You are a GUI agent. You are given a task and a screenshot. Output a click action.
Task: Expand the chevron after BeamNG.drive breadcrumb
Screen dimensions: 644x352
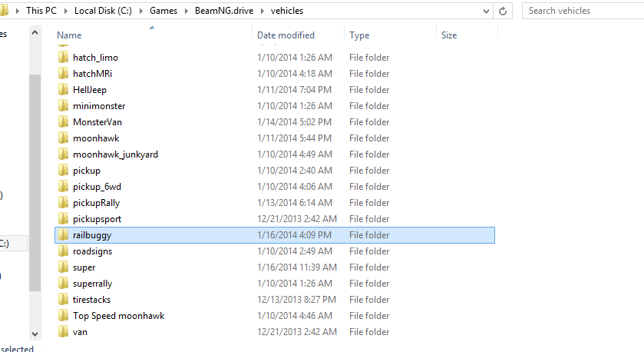point(263,11)
